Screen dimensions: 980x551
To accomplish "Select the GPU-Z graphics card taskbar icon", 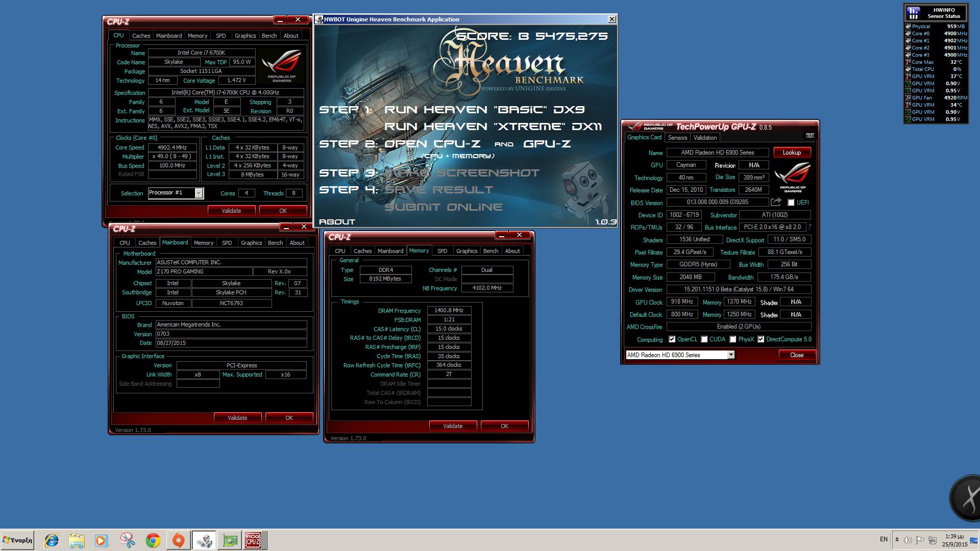I will 229,540.
